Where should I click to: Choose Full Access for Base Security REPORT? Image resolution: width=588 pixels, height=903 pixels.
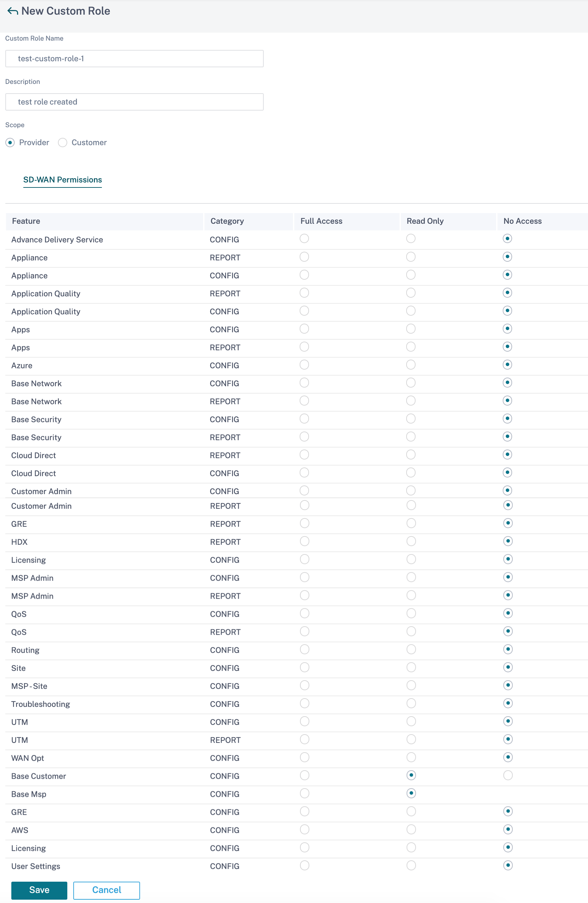tap(304, 437)
